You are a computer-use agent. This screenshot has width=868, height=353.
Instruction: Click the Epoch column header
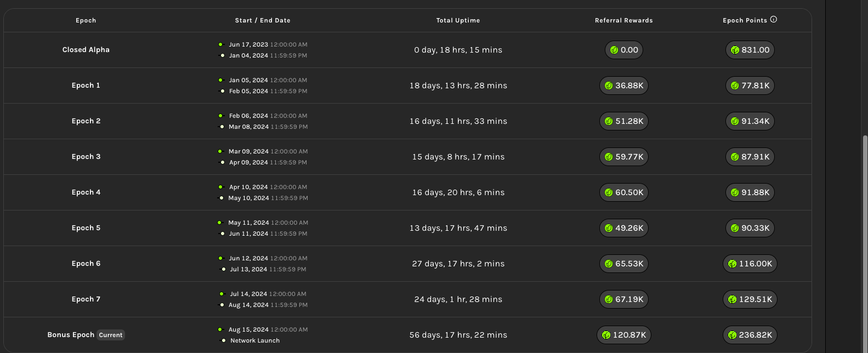pyautogui.click(x=86, y=20)
